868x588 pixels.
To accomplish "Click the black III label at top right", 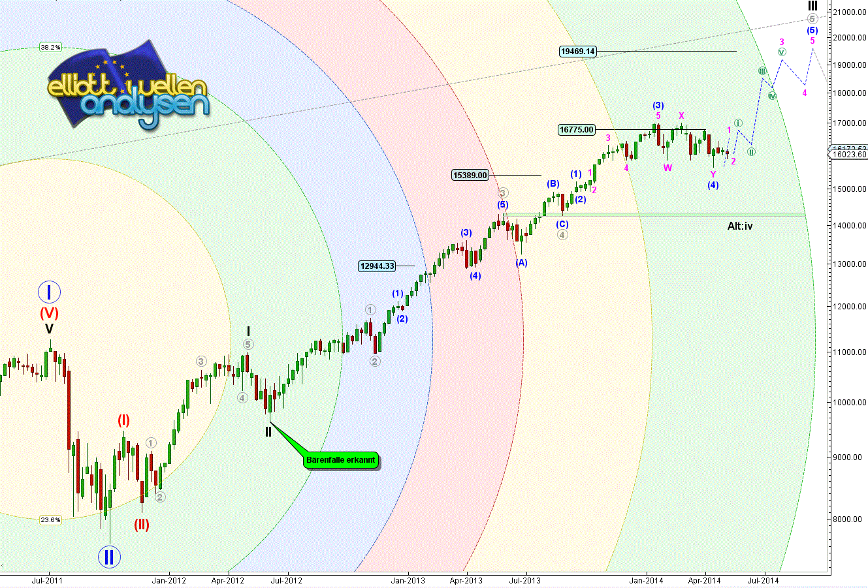I will coord(812,5).
